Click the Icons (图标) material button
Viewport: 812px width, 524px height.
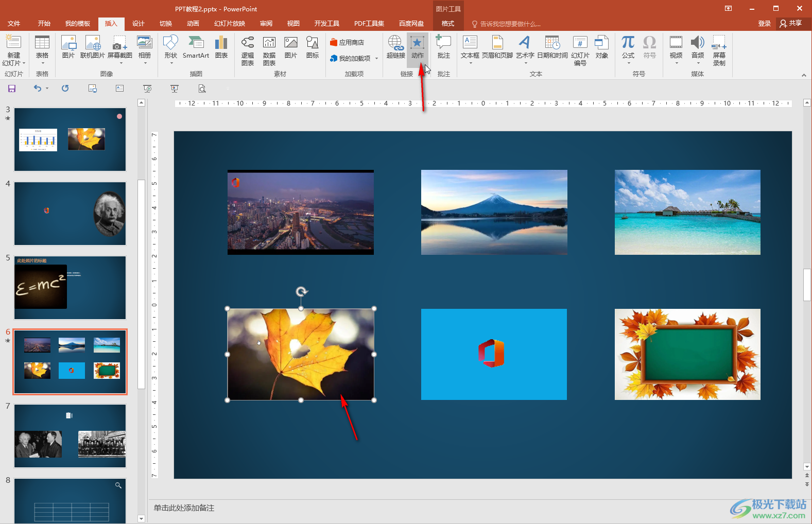(313, 47)
